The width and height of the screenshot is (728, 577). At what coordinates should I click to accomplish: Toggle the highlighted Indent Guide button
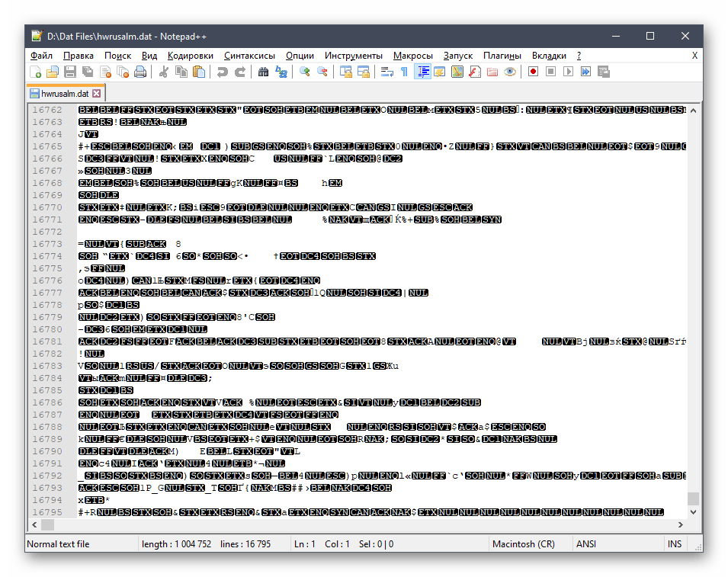[422, 72]
